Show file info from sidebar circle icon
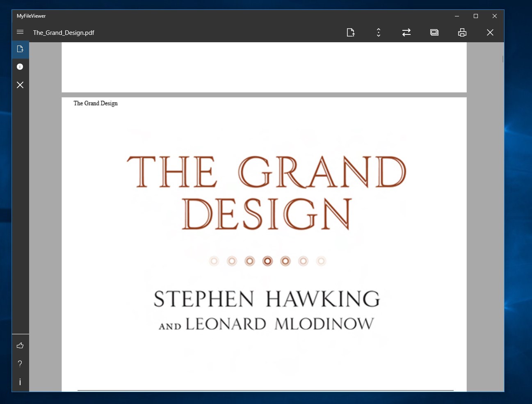The image size is (532, 404). click(20, 67)
